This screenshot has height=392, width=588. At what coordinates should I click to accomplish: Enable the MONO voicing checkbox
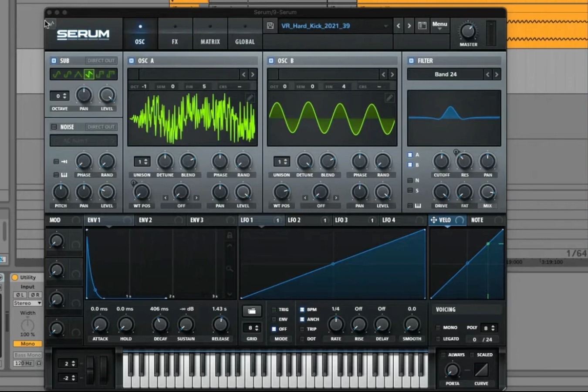point(438,328)
